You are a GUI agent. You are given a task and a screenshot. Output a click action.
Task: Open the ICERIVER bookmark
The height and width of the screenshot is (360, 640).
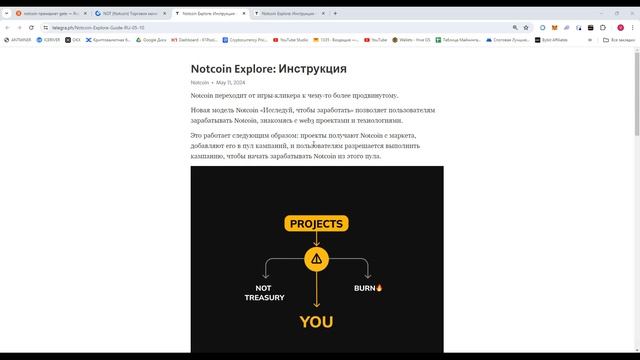48,40
